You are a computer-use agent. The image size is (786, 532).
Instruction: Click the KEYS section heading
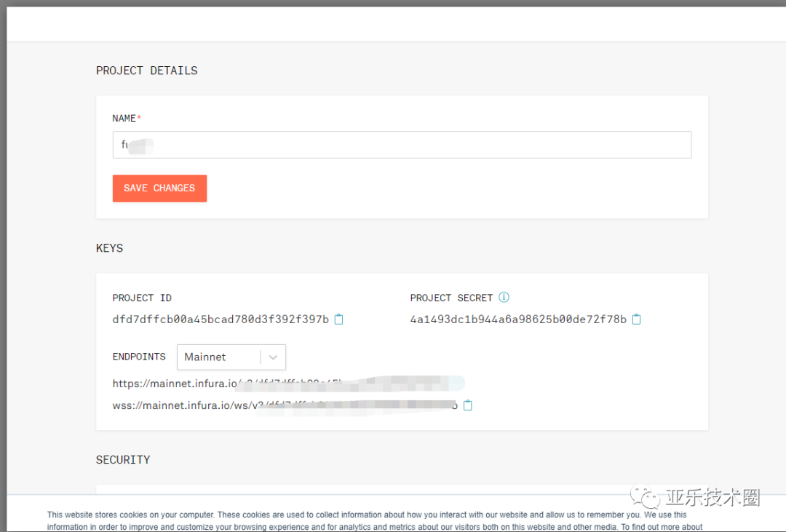coord(109,248)
